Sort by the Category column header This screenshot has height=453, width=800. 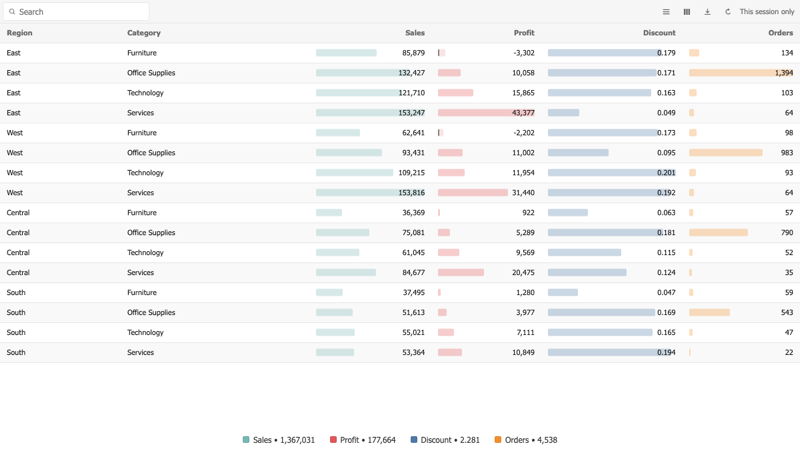[x=144, y=33]
